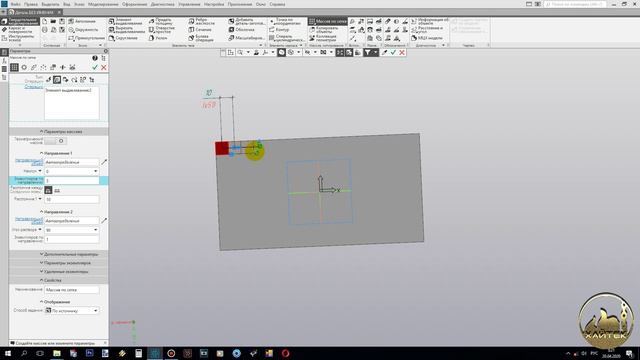
Task: Choose Отверстие простое tool
Action: tap(162, 30)
